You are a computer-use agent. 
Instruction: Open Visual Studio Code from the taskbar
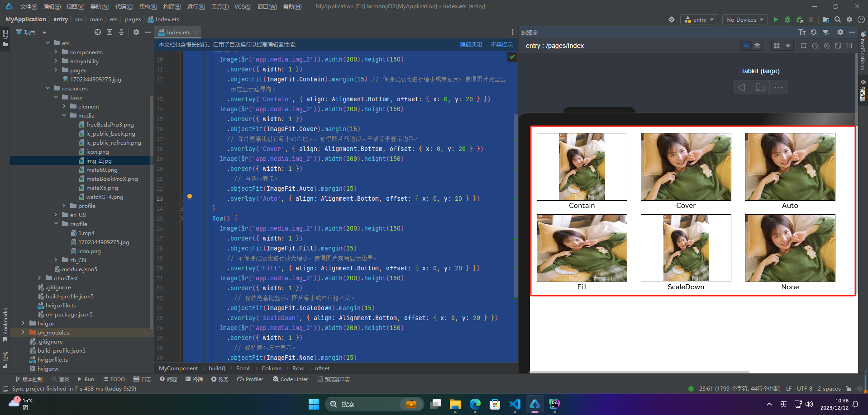(x=515, y=404)
